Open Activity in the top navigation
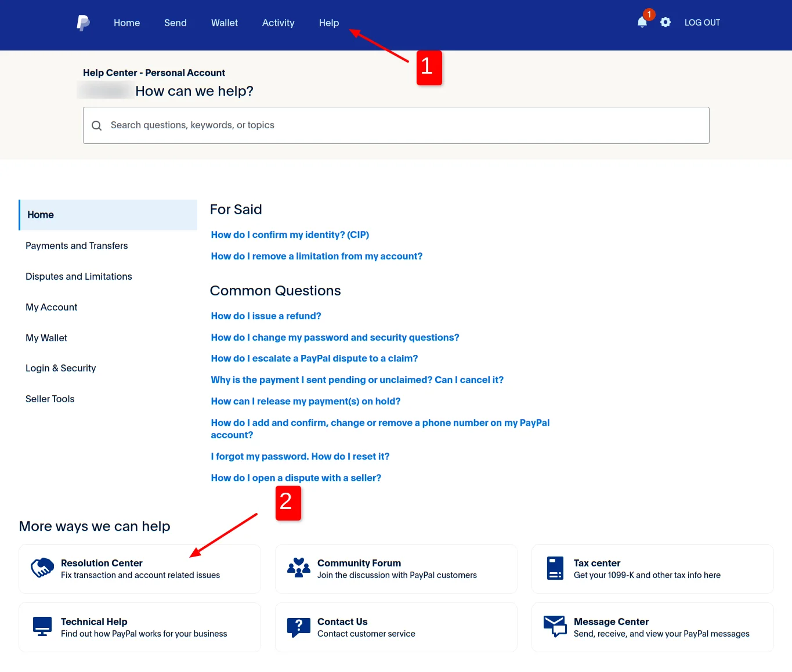 pos(279,23)
